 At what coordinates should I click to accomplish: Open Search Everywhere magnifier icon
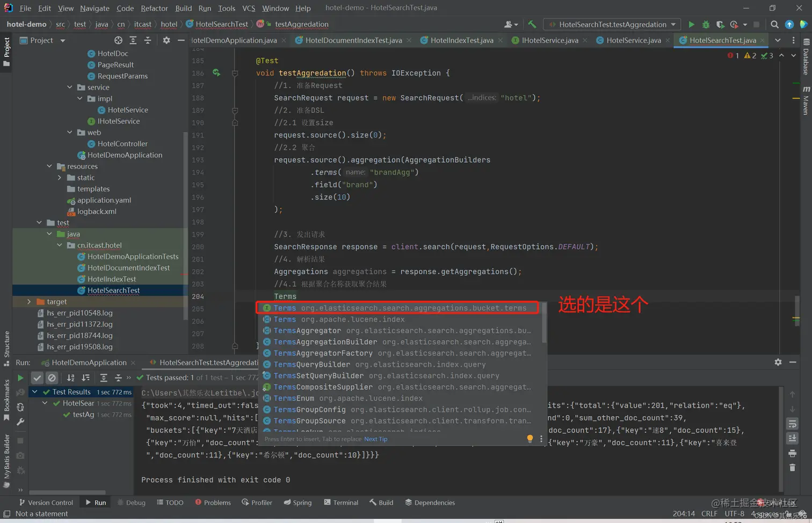[774, 24]
